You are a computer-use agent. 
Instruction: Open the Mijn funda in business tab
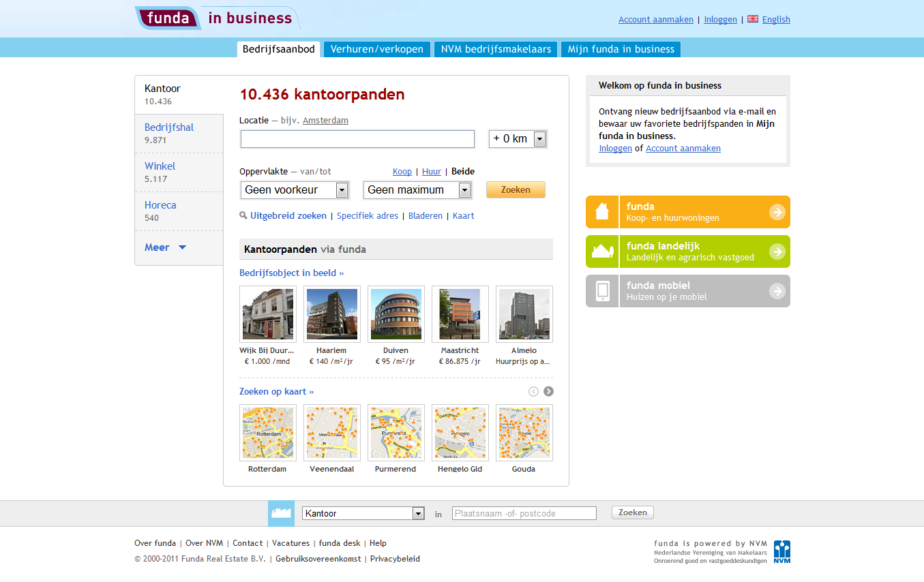(621, 49)
